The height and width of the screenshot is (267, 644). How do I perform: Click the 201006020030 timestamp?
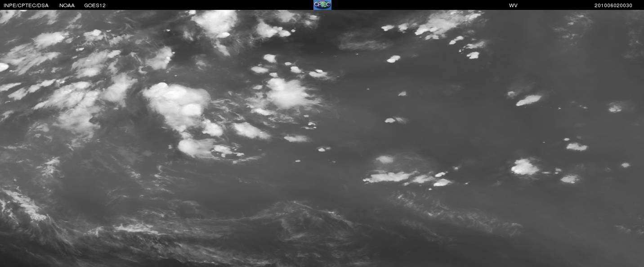(x=613, y=5)
